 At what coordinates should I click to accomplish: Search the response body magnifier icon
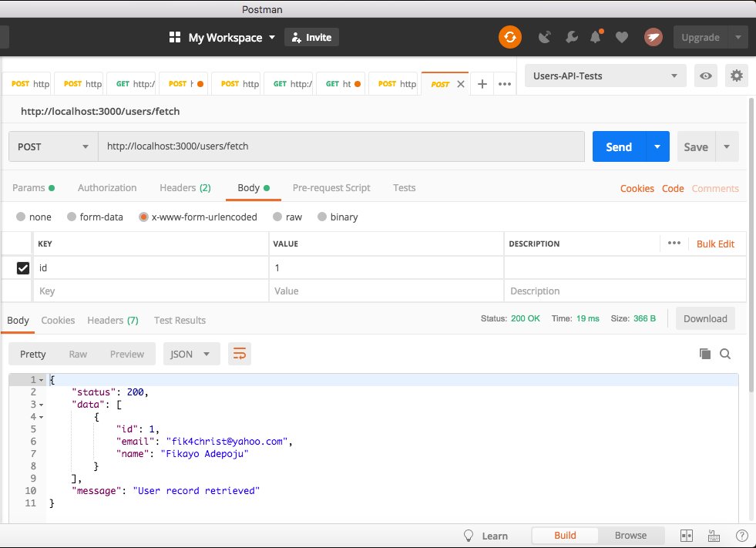(x=724, y=354)
